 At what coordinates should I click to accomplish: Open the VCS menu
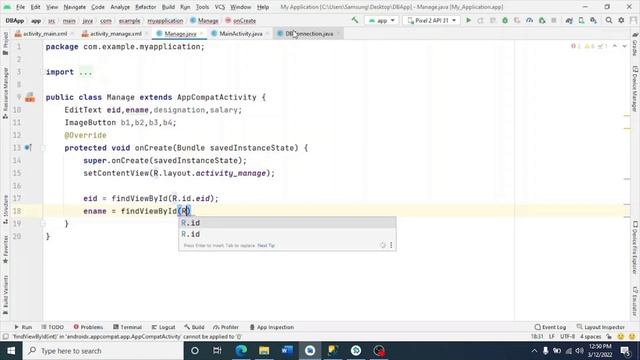click(220, 7)
